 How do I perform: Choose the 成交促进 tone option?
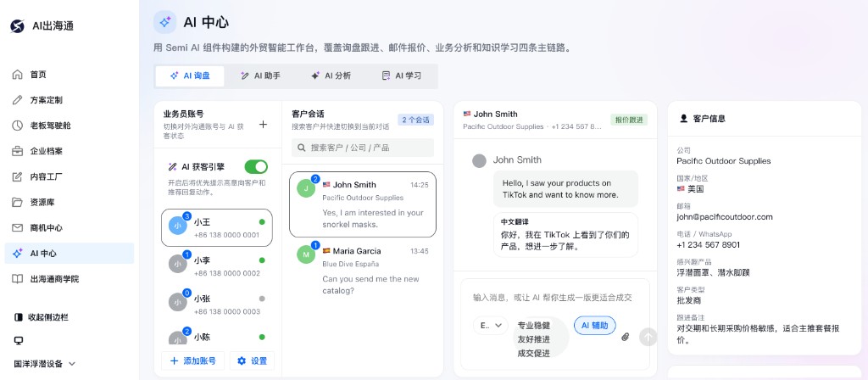pyautogui.click(x=534, y=353)
